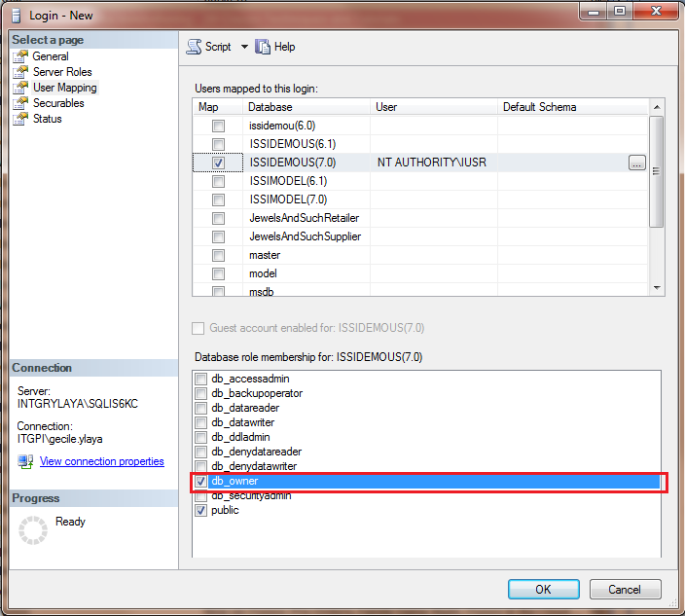Select the Securables page icon

pos(20,103)
